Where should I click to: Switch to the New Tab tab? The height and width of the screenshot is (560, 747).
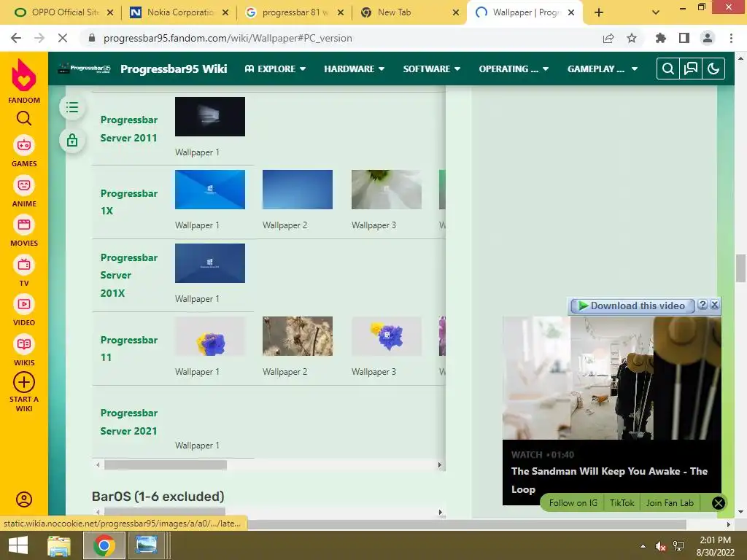[x=407, y=12]
